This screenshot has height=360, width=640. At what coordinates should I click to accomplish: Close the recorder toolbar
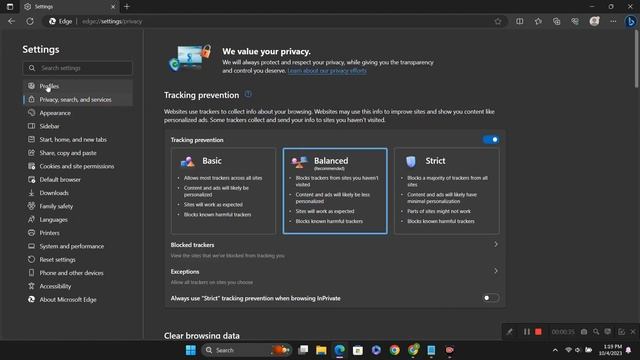pos(633,332)
